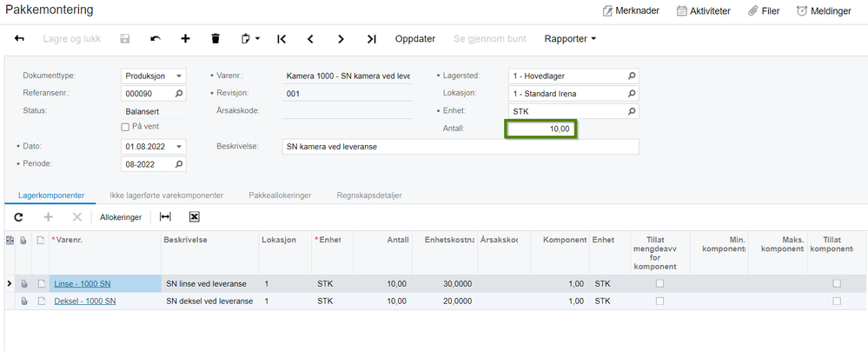The height and width of the screenshot is (351, 868).
Task: Switch to Ikke lagerførte varekomponenter tab
Action: tap(166, 195)
